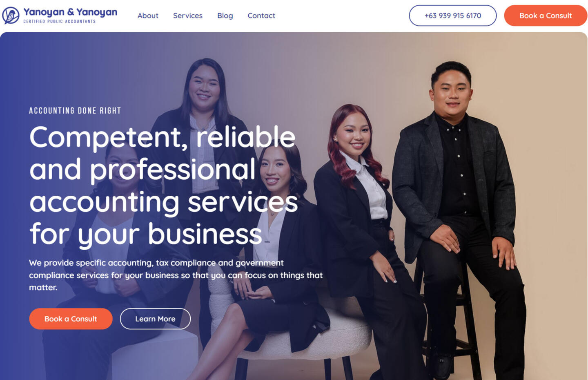Click the Certified Public Accountants subtitle text
The image size is (588, 380).
60,21
